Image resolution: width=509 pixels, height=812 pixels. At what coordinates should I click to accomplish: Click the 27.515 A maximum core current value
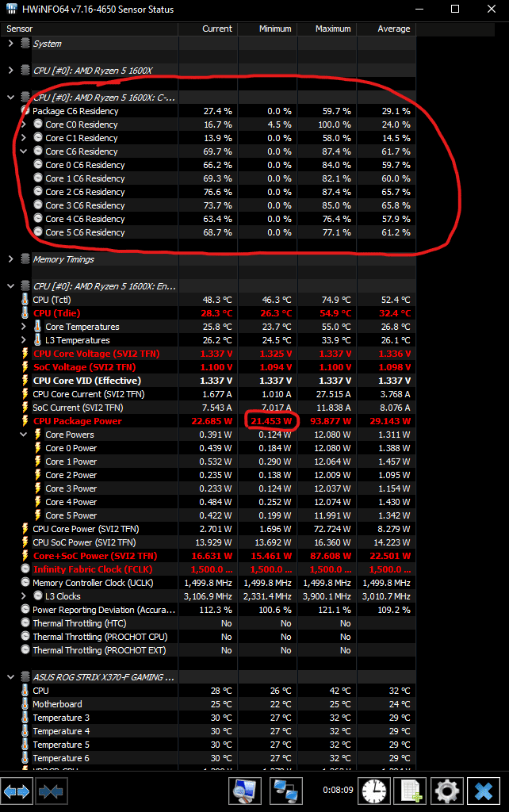tap(333, 394)
